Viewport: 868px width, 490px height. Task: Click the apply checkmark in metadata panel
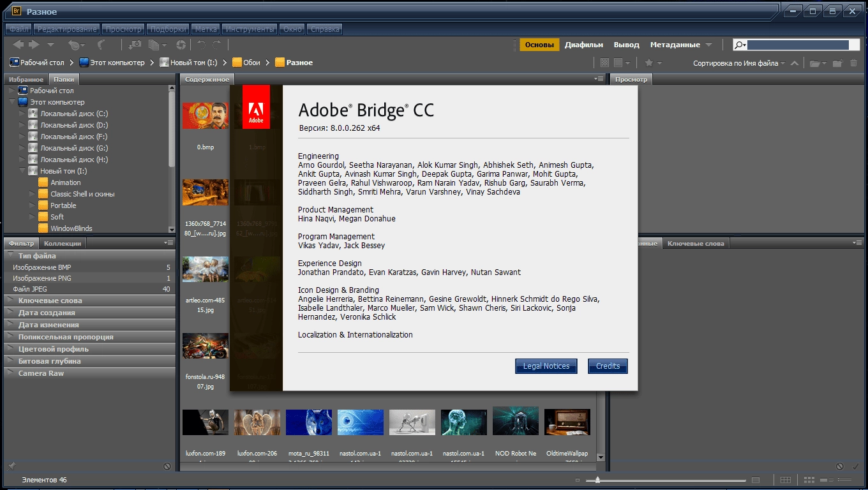[x=857, y=466]
